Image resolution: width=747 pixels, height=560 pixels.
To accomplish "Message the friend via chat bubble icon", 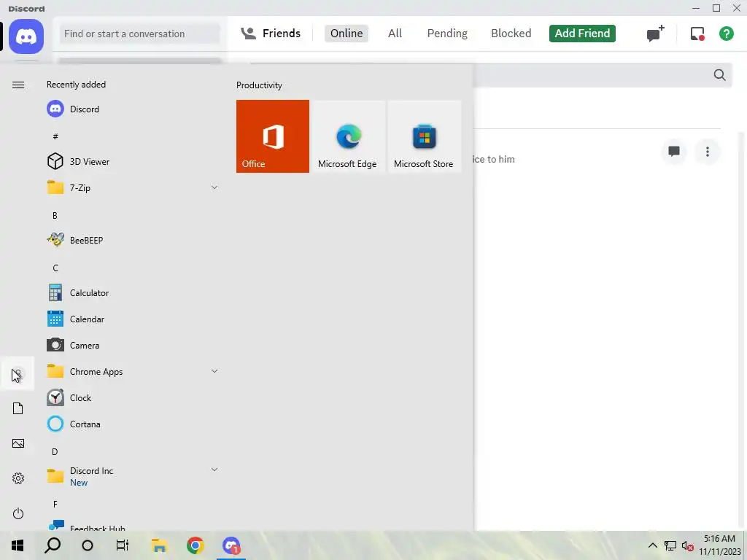I will 673,152.
